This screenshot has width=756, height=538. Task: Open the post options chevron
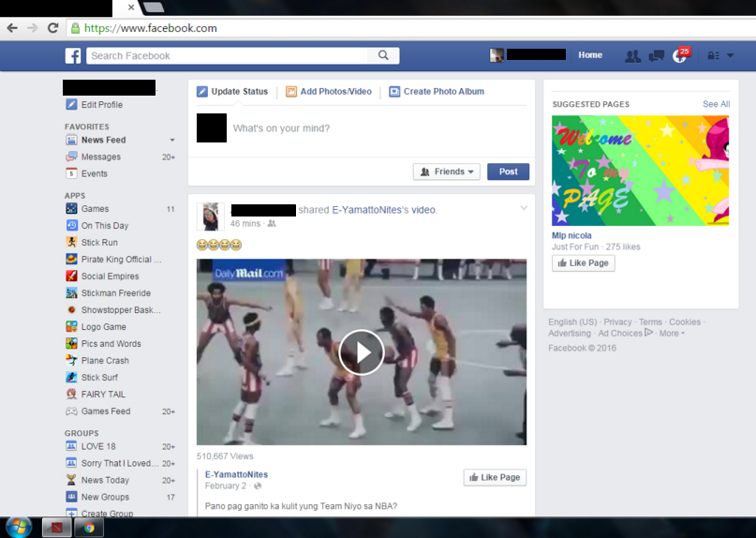[x=524, y=208]
